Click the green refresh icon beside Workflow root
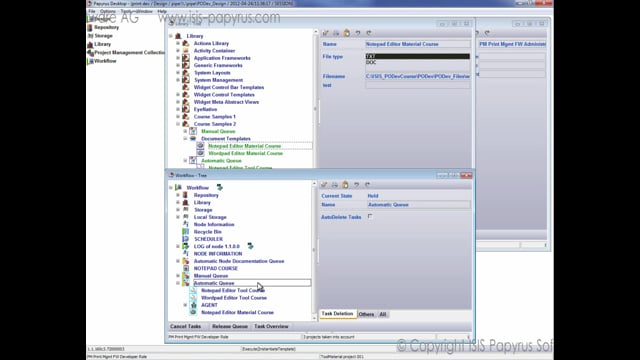The height and width of the screenshot is (360, 640). (220, 187)
